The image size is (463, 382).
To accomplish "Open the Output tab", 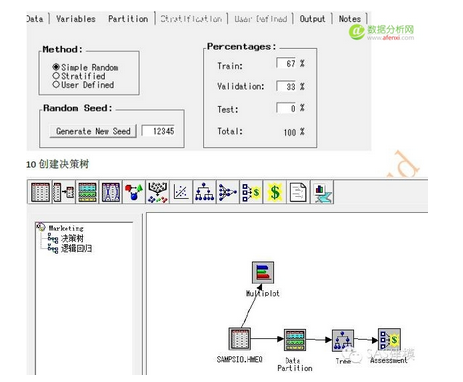I will (x=312, y=19).
